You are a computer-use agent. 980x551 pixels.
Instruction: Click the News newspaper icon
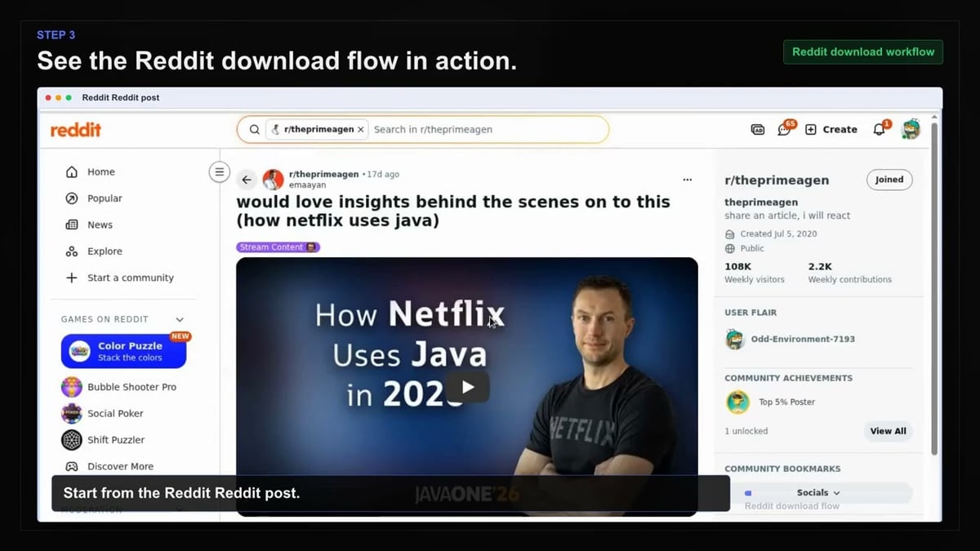click(x=72, y=225)
